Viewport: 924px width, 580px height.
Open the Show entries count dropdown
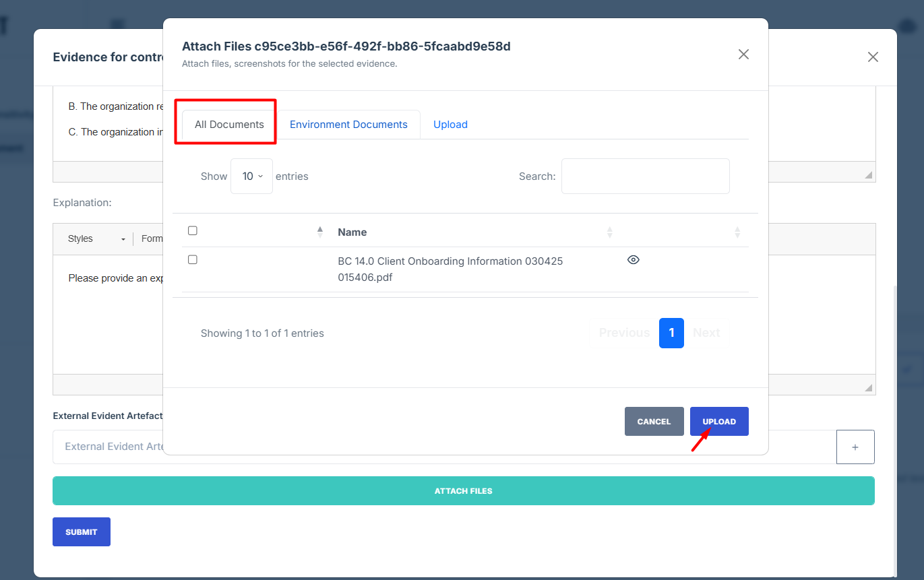tap(251, 176)
